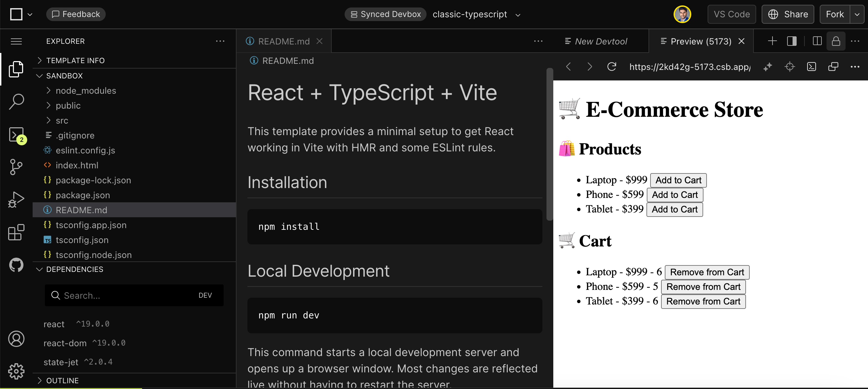Open the Source Control branch icon
Screen dimensions: 868x389
click(16, 167)
